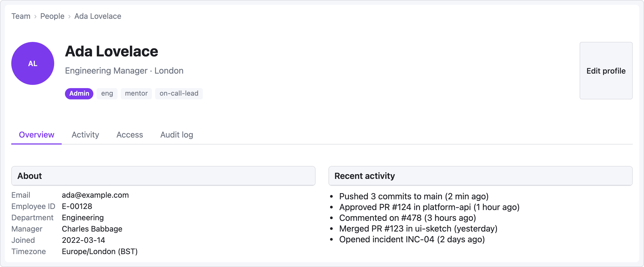Screen dimensions: 644x267
Task: Click the Ada Lovelace breadcrumb item
Action: tap(98, 16)
